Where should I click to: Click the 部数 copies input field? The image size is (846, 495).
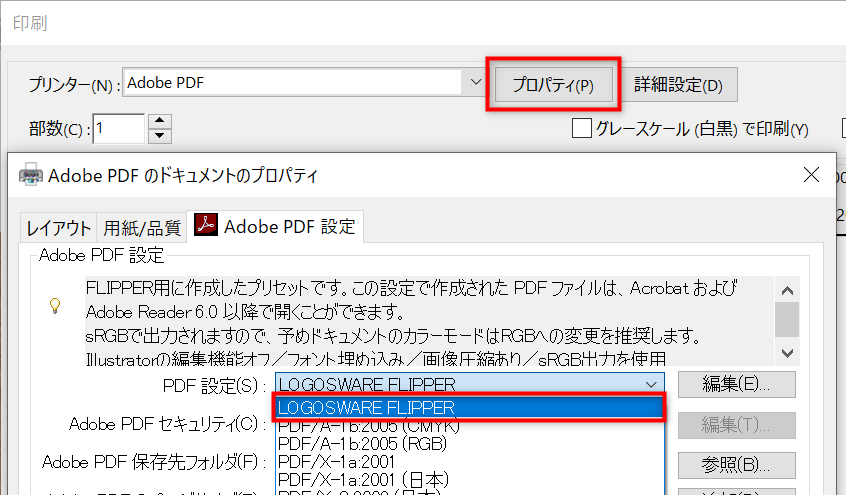(x=119, y=128)
